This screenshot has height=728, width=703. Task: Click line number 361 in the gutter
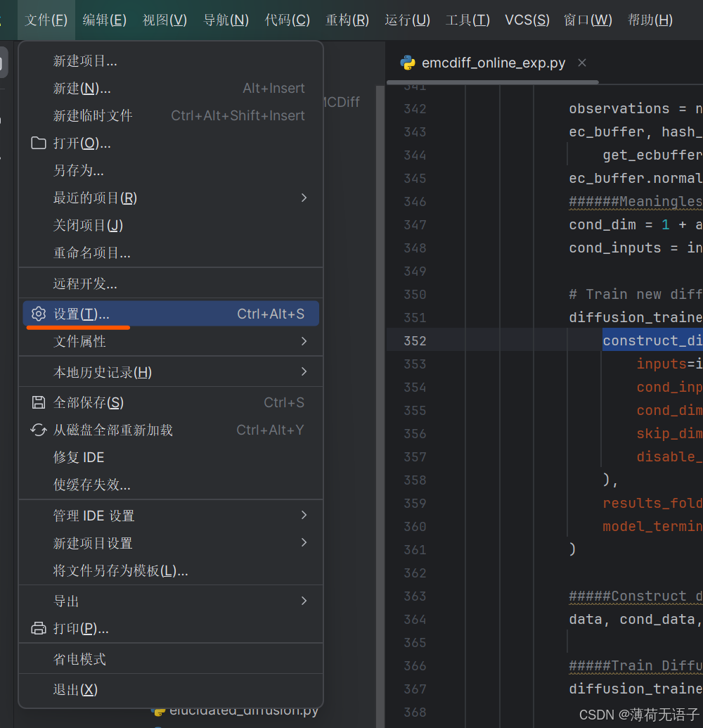[x=415, y=550]
